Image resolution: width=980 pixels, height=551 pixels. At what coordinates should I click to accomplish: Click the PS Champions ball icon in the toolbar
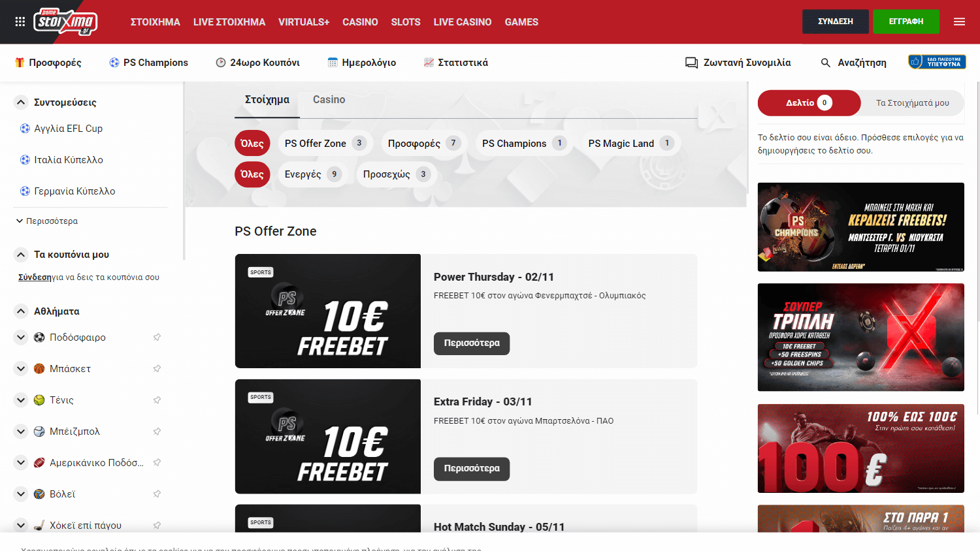tap(114, 63)
